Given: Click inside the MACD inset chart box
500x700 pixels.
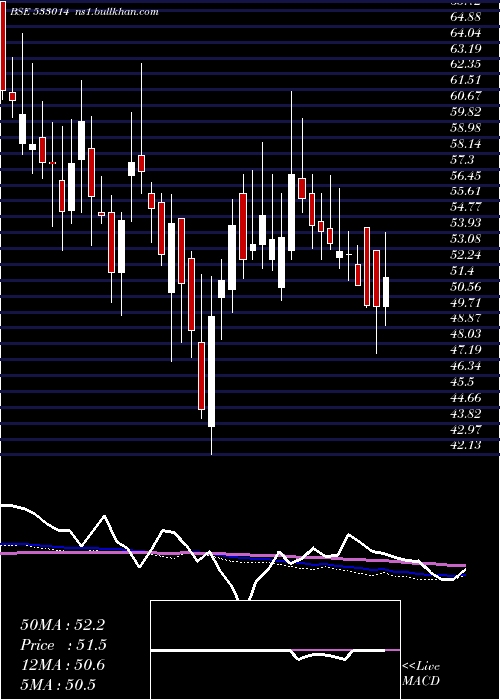Looking at the screenshot, I should click(275, 650).
